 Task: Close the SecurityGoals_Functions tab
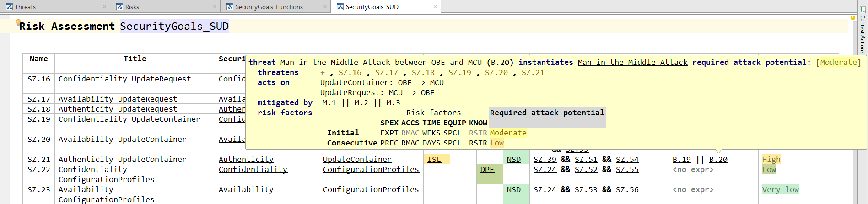click(x=325, y=7)
